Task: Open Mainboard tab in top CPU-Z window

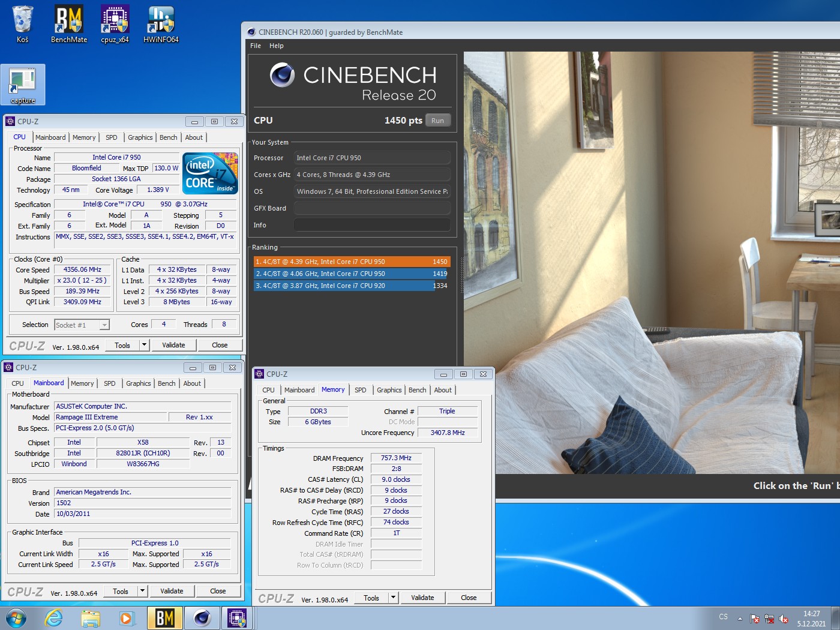Action: pos(50,137)
